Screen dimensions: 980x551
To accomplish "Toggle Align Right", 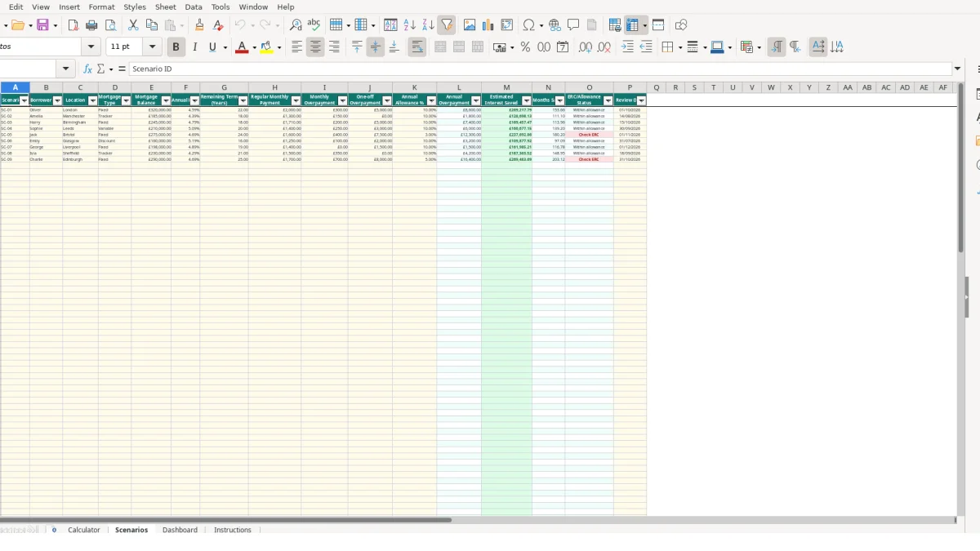I will point(334,47).
